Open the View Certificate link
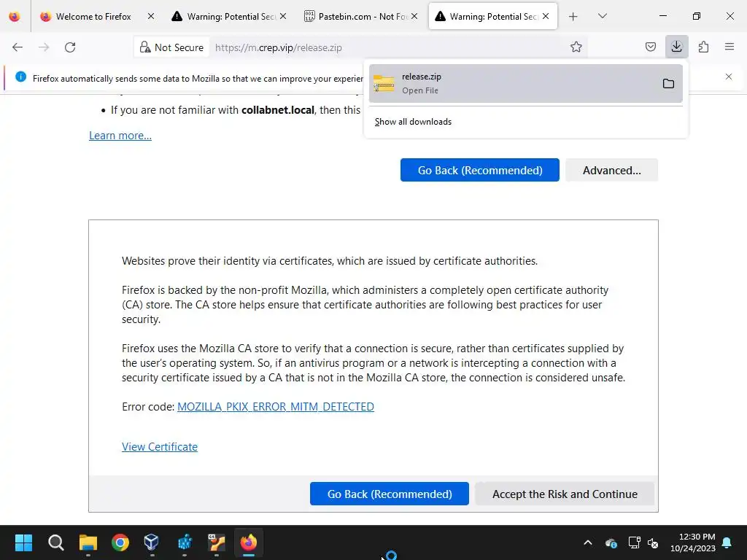Viewport: 747px width, 560px height. [x=160, y=447]
